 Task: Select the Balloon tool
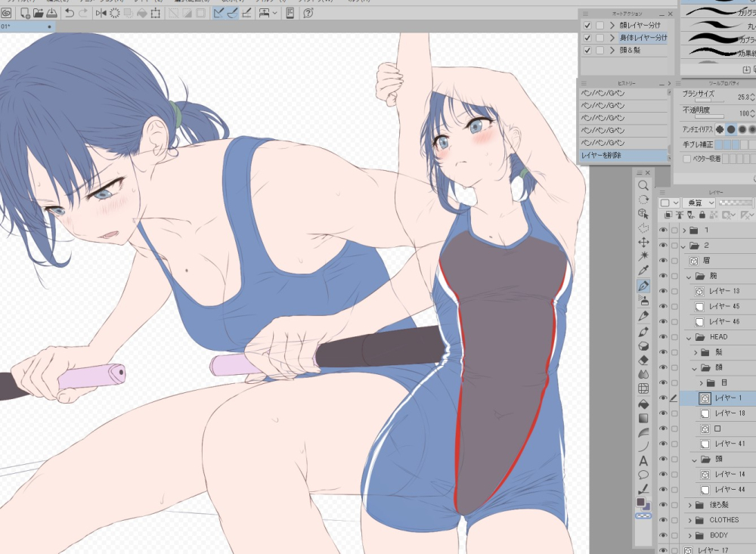[643, 475]
